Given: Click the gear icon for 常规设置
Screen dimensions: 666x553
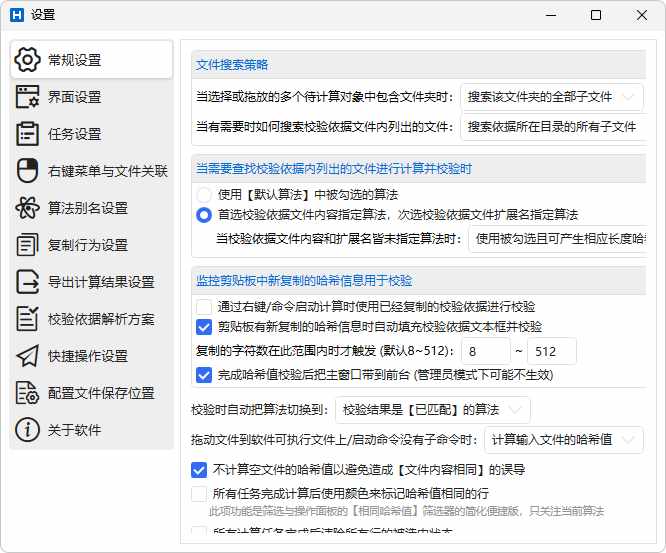Looking at the screenshot, I should point(28,60).
